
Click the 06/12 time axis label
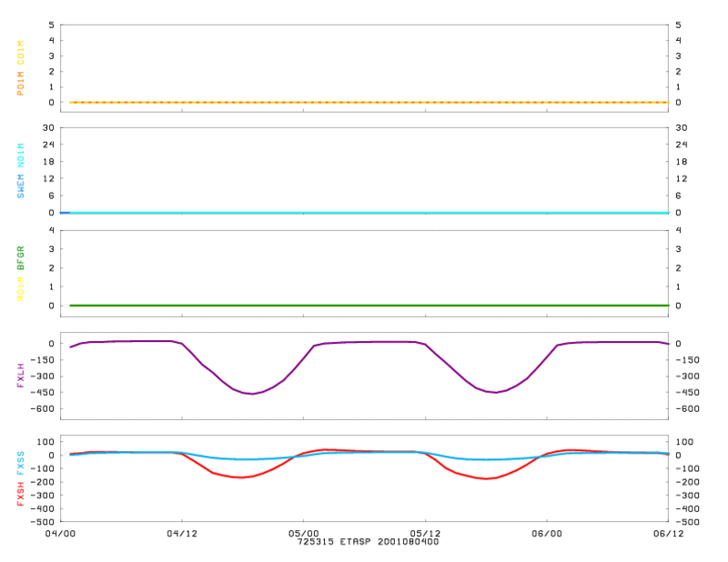[x=669, y=534]
